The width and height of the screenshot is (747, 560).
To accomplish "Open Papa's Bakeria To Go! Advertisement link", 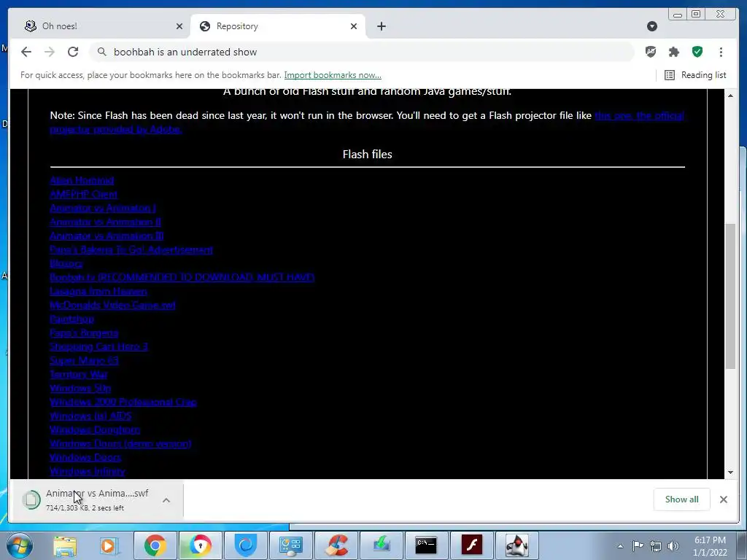I will [x=131, y=249].
